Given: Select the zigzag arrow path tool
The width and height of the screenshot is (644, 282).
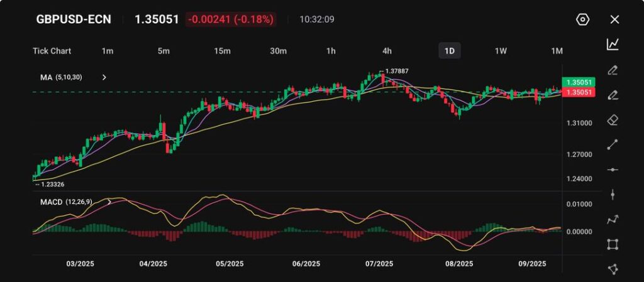Looking at the screenshot, I should click(613, 219).
